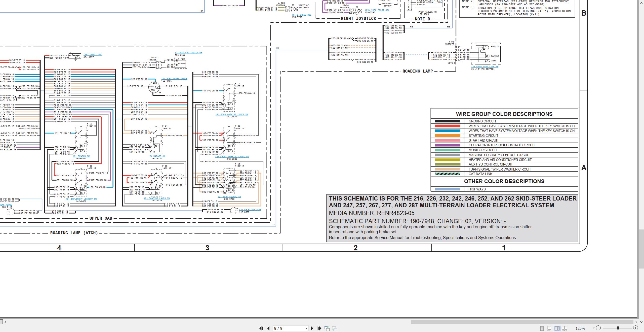Click the zoom in plus button
The width and height of the screenshot is (644, 332).
click(x=635, y=328)
